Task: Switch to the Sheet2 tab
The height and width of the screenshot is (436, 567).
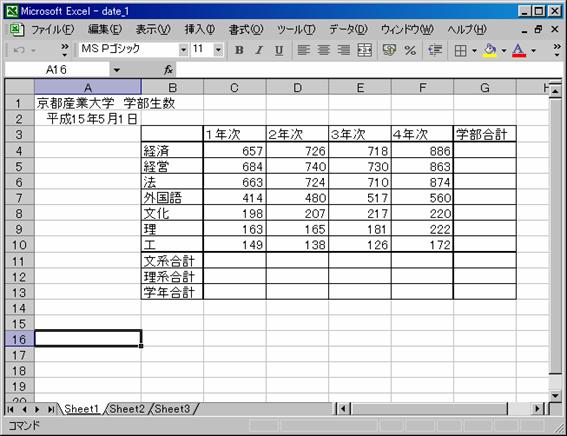Action: point(127,409)
